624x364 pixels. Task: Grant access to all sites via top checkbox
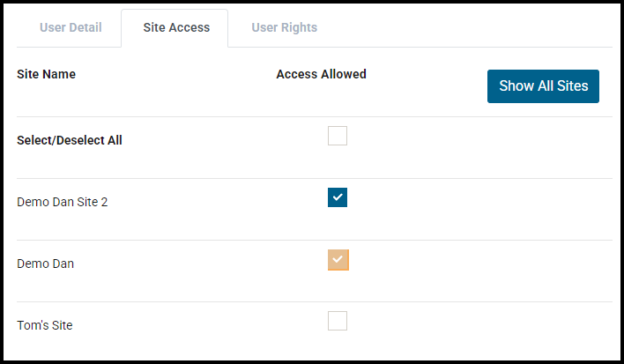(338, 136)
